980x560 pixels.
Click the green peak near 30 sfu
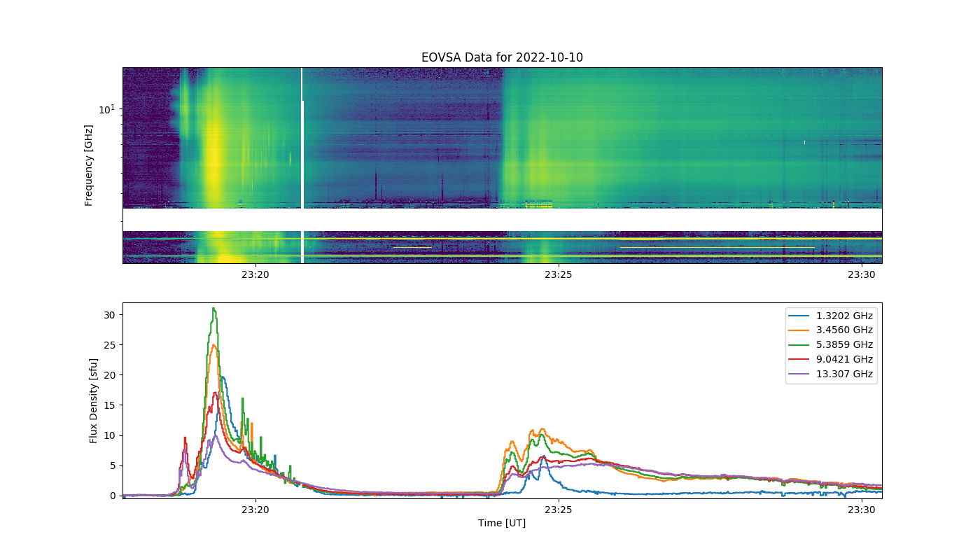[x=213, y=309]
